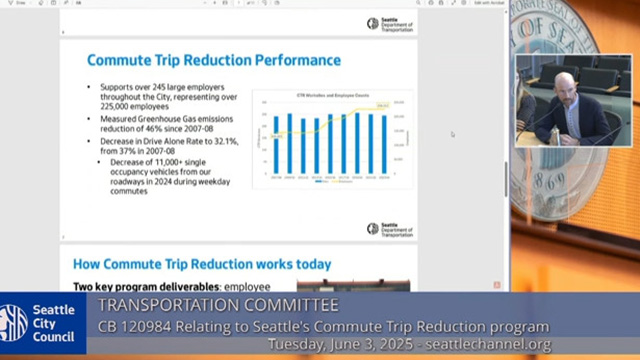Click Seattle Department of Transportation logo above the performance slide
The image size is (640, 360).
(x=390, y=24)
